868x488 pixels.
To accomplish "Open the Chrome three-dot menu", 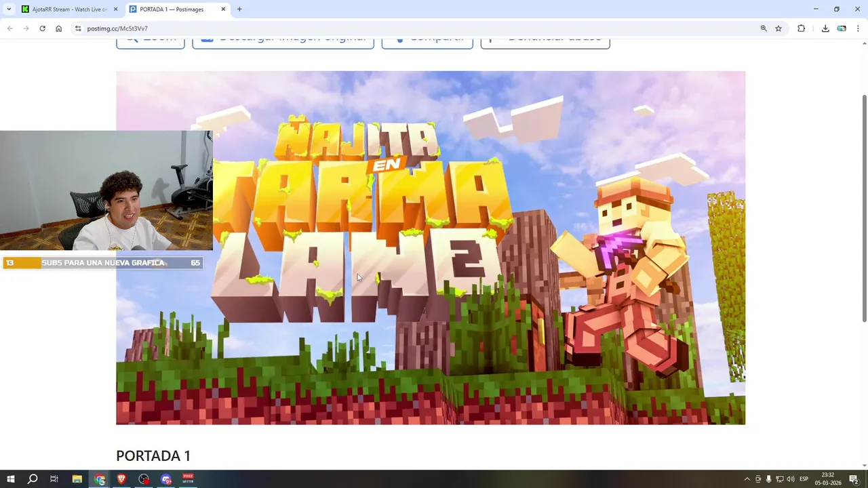I will [859, 28].
